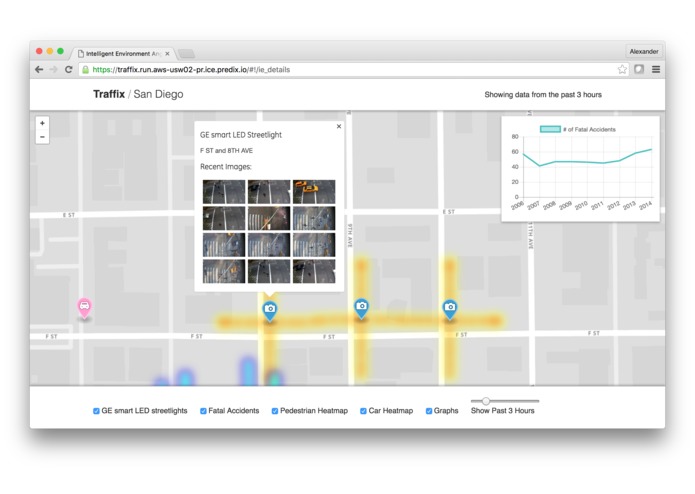
Task: Open a new browser tab
Action: (187, 54)
